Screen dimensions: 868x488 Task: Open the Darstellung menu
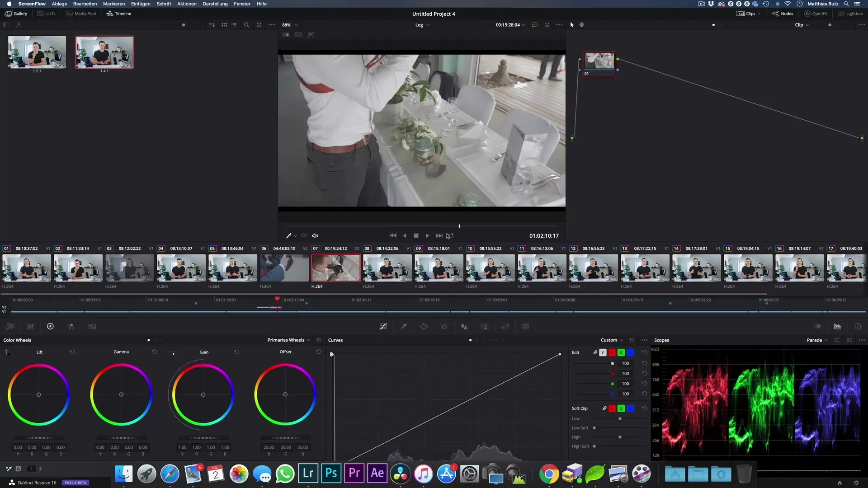pyautogui.click(x=215, y=4)
